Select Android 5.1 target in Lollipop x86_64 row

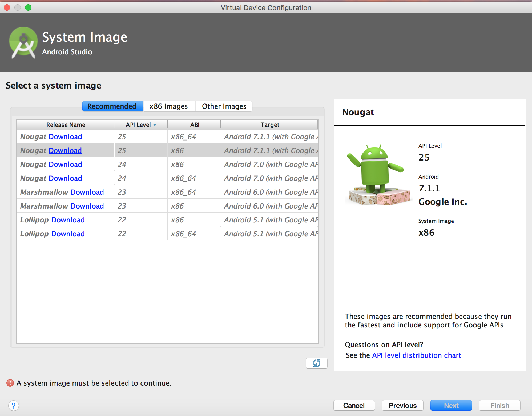269,234
